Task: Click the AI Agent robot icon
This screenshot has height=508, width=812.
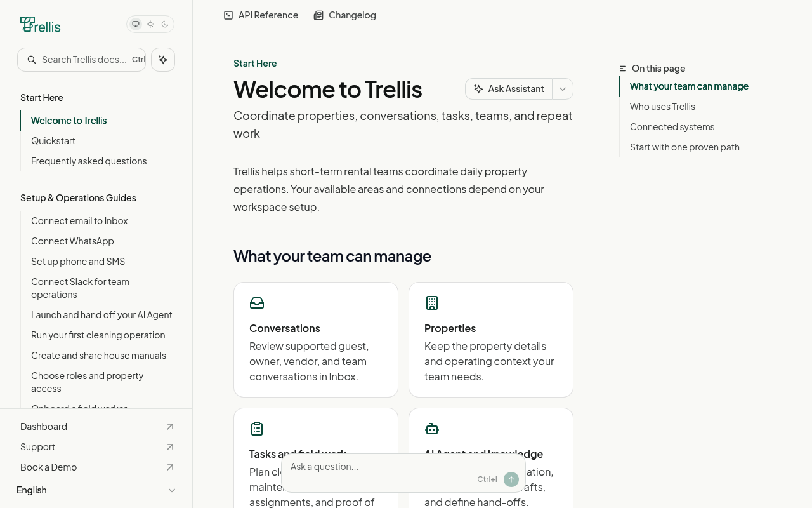Action: [x=432, y=429]
